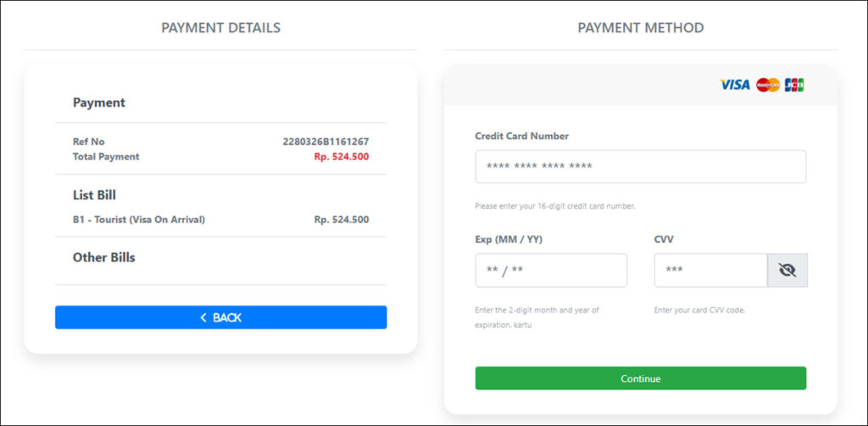The image size is (868, 426).
Task: Click the PAYMENT METHOD header
Action: coord(640,28)
